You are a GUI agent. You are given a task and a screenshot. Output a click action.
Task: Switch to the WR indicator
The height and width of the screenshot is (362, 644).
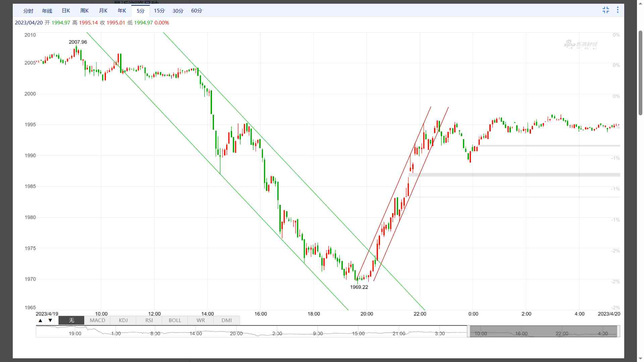pyautogui.click(x=201, y=320)
